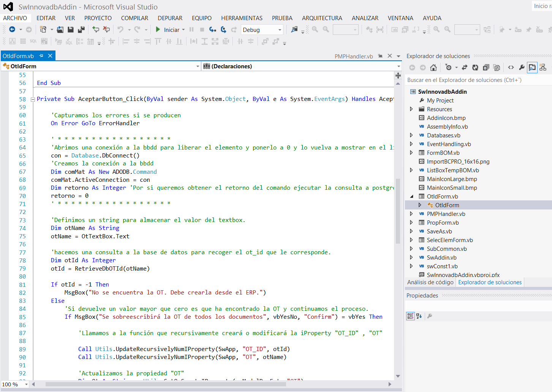The image size is (552, 392).
Task: Open the ARQUITECTURA menu
Action: 322,18
